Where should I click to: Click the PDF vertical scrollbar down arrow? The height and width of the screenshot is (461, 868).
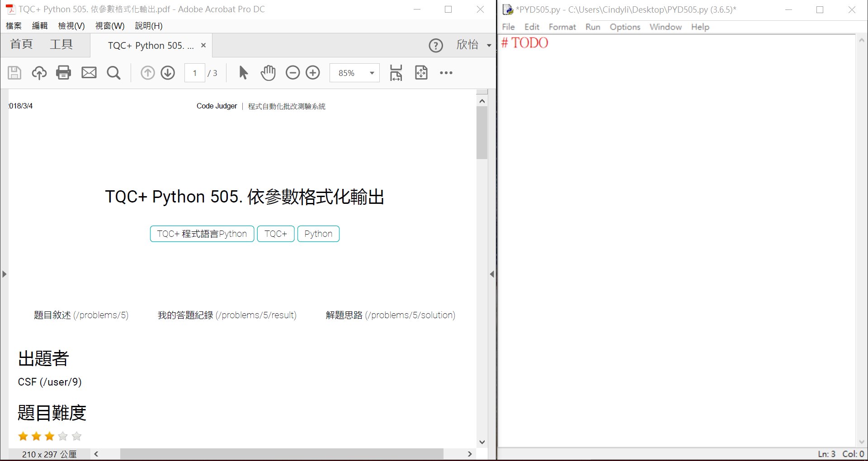(x=482, y=442)
